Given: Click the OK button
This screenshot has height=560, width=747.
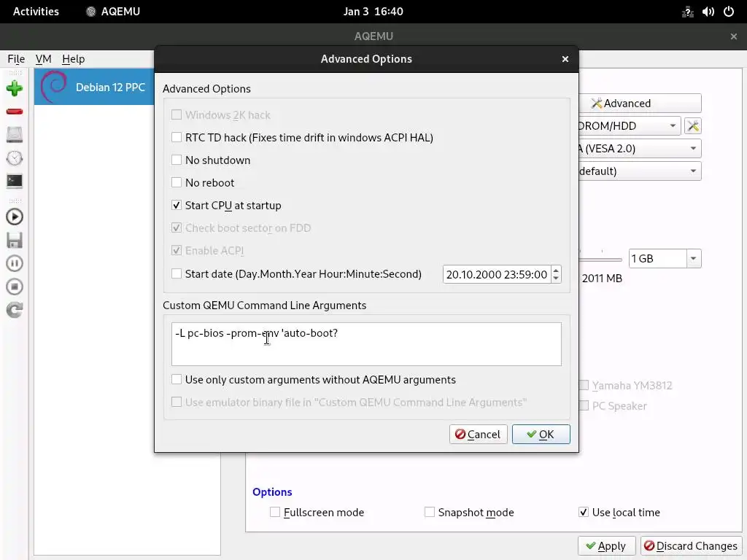Looking at the screenshot, I should coord(541,435).
